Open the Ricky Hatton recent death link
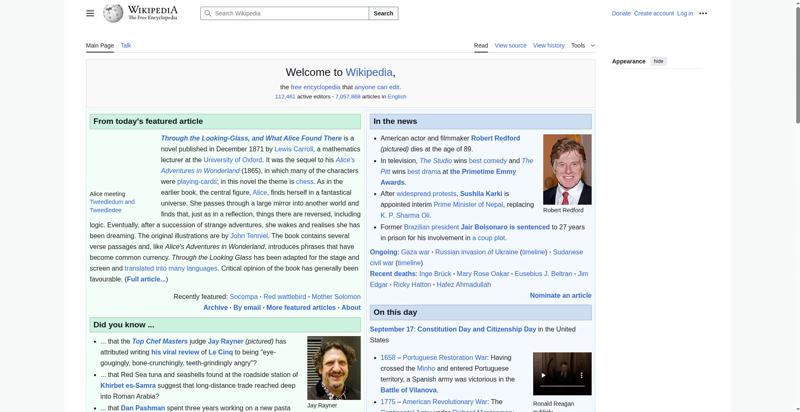 point(412,285)
